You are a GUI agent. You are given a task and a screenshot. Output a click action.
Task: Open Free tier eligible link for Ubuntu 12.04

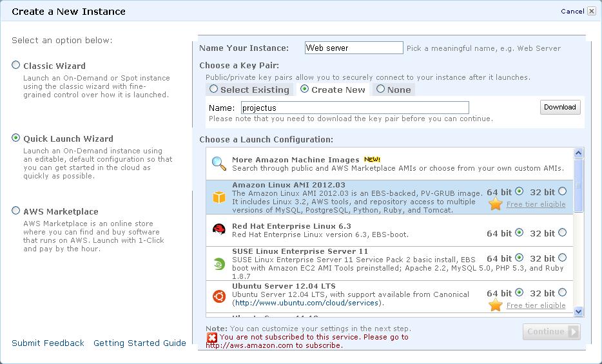pyautogui.click(x=536, y=306)
